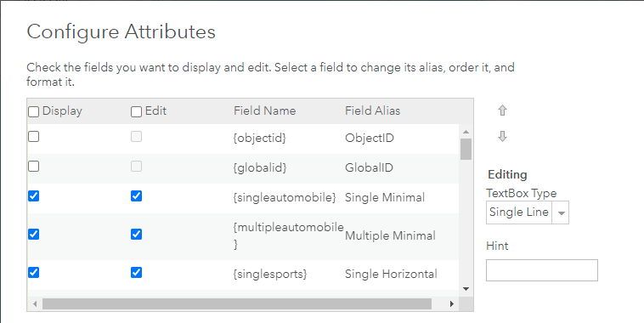Open the TextBox Type dropdown arrow

561,212
